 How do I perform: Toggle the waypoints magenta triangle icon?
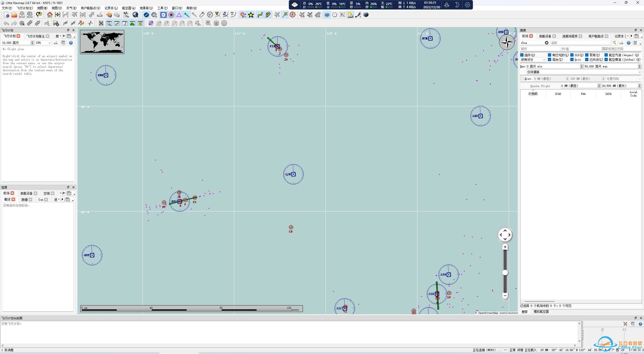(x=179, y=15)
